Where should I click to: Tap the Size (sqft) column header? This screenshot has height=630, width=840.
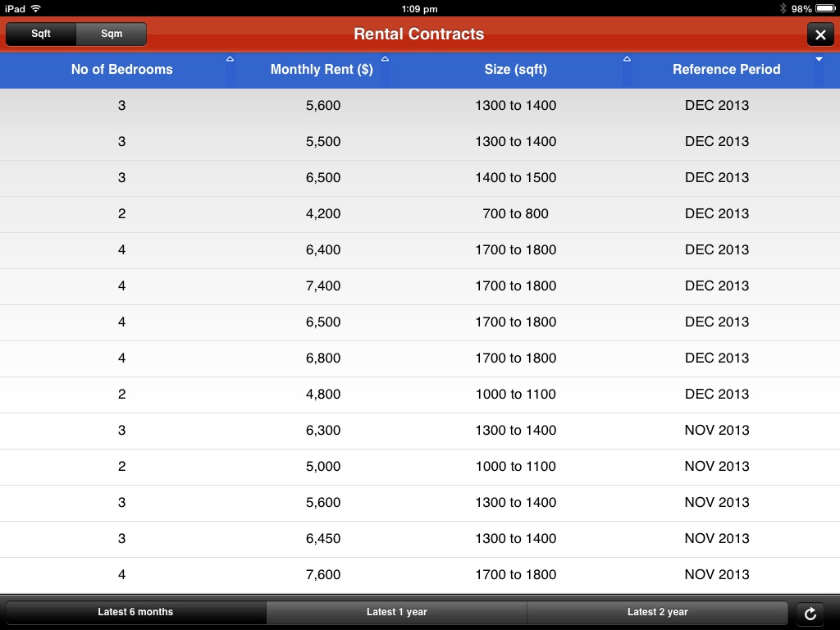[515, 70]
